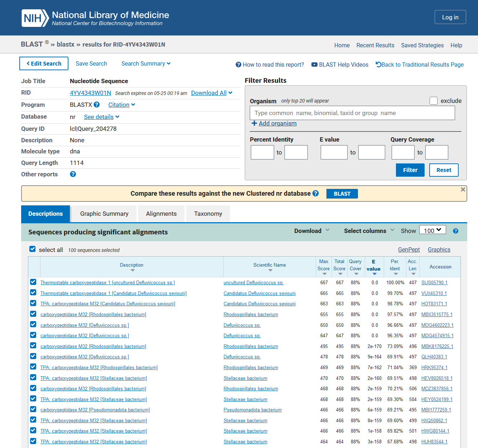Uncheck the SUS05790.1 row checkbox
This screenshot has width=478, height=448.
(x=33, y=282)
